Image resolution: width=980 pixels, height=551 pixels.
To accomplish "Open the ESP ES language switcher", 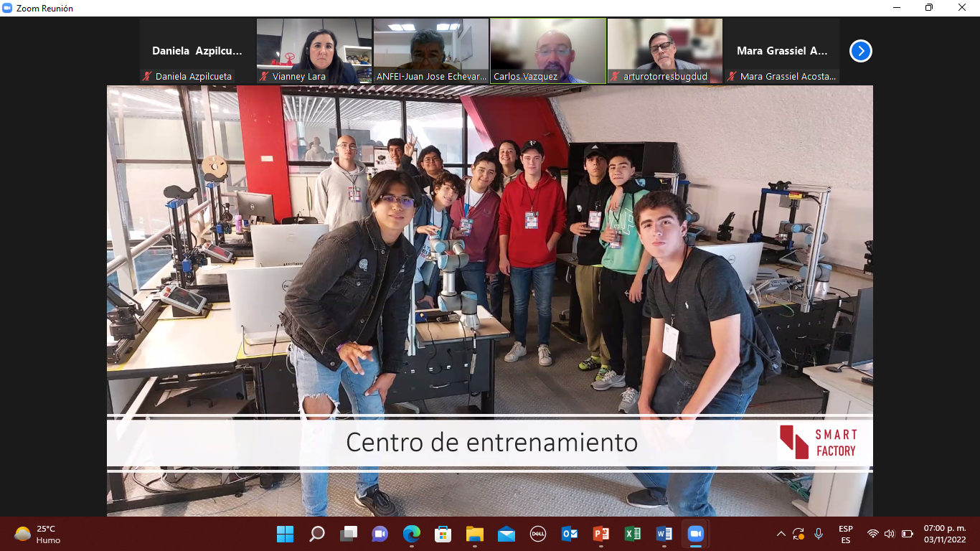I will click(x=846, y=534).
